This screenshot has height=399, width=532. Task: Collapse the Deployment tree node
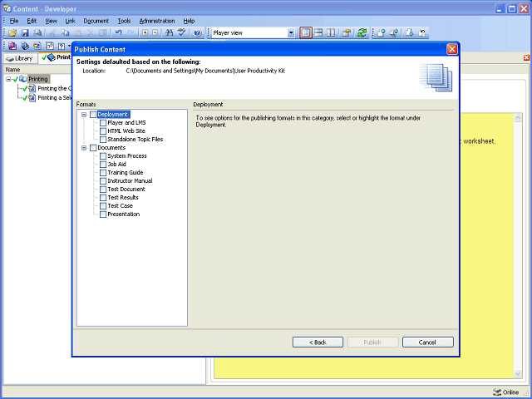coord(84,115)
